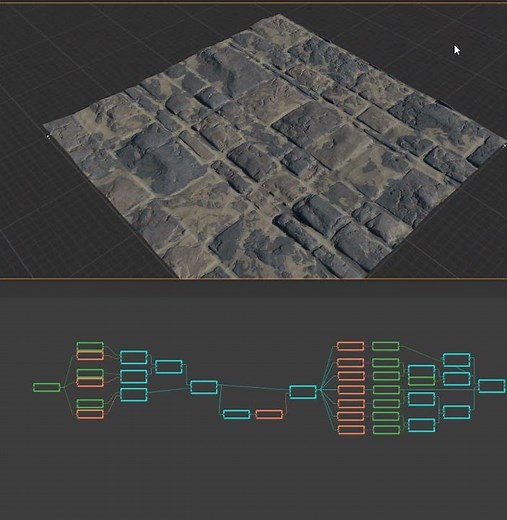This screenshot has height=520, width=507.
Task: Select lowest cyan node in penultimate column
Action: 457,412
